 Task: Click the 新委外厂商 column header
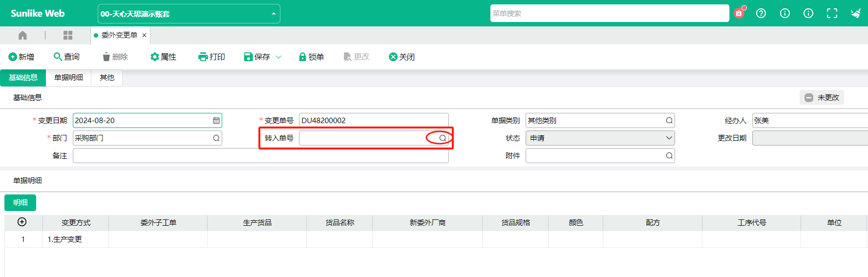click(427, 223)
